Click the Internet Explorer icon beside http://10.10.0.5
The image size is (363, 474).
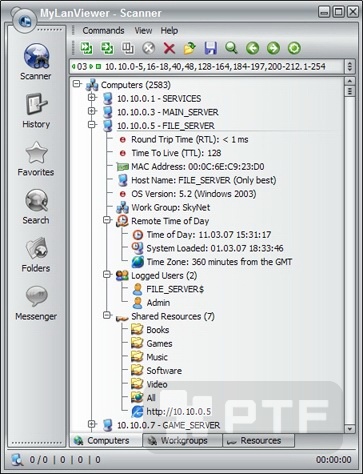point(137,412)
